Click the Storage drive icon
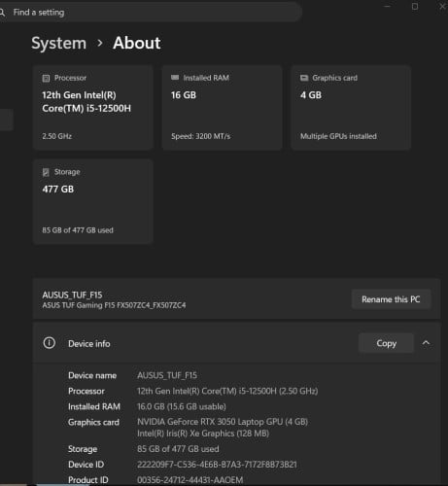Screen dimensions: 448x486 coord(46,172)
